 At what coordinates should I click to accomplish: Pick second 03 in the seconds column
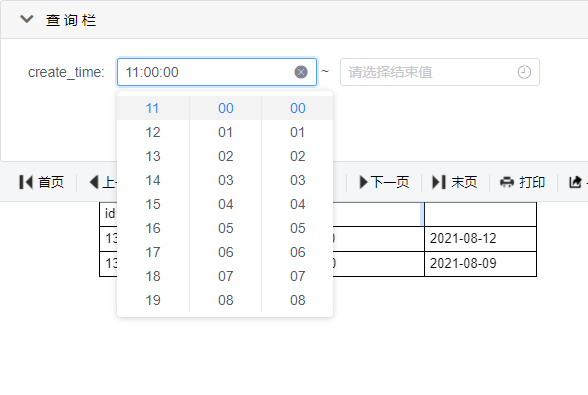297,180
